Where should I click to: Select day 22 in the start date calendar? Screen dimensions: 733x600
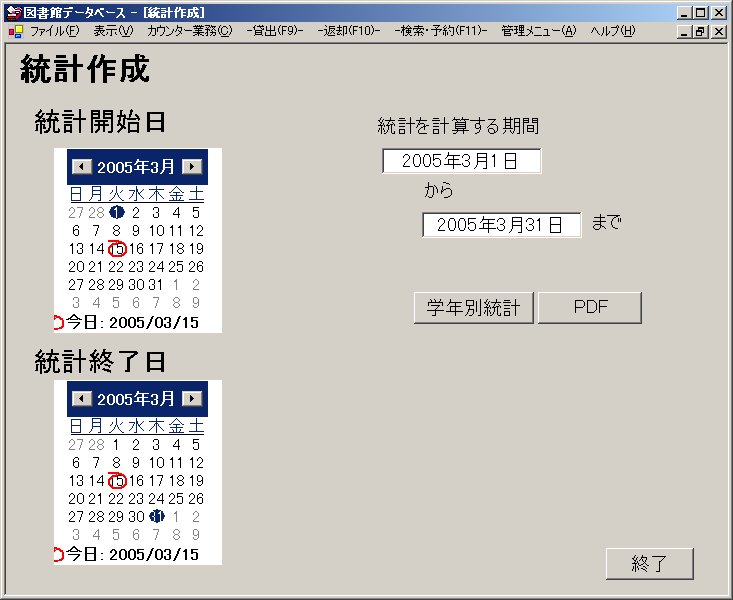pos(116,267)
